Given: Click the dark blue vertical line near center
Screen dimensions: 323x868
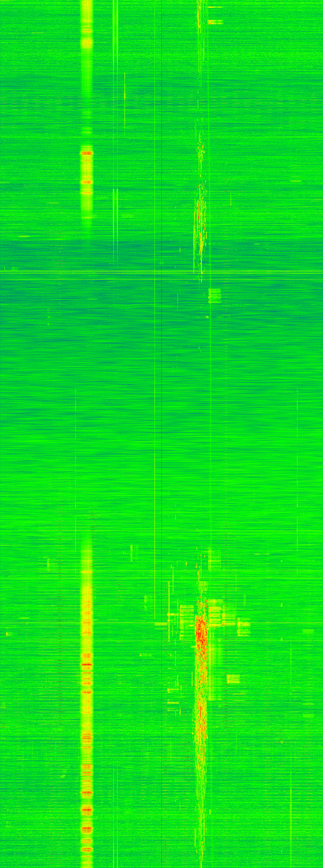Looking at the screenshot, I should coord(162,337).
